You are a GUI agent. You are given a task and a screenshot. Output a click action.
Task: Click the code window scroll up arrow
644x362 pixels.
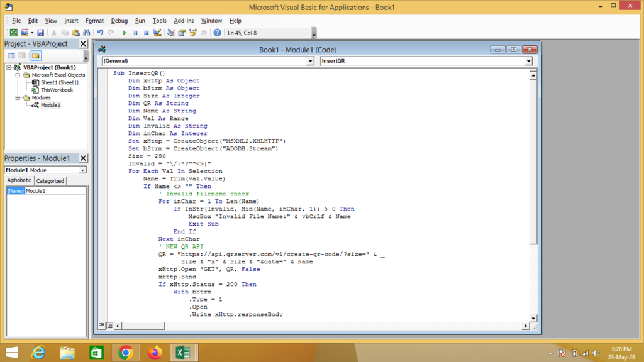coord(533,75)
